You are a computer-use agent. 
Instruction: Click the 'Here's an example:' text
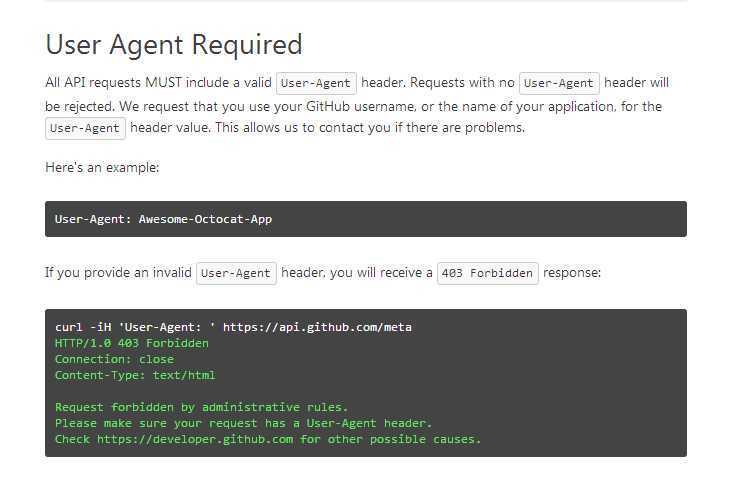click(x=102, y=168)
